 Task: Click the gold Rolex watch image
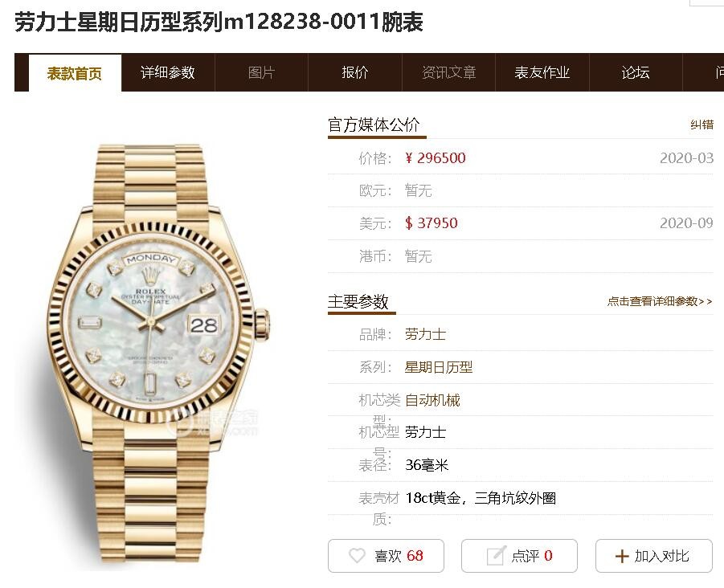tap(158, 353)
